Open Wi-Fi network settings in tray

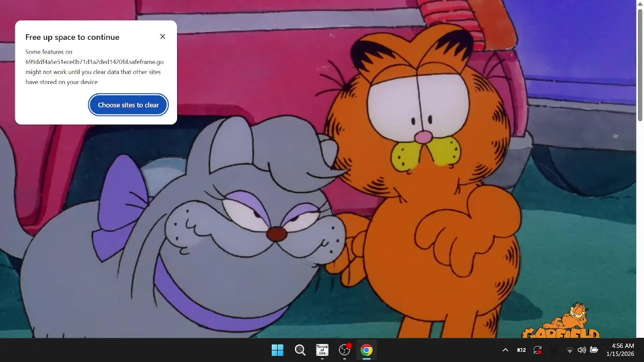[x=570, y=350]
